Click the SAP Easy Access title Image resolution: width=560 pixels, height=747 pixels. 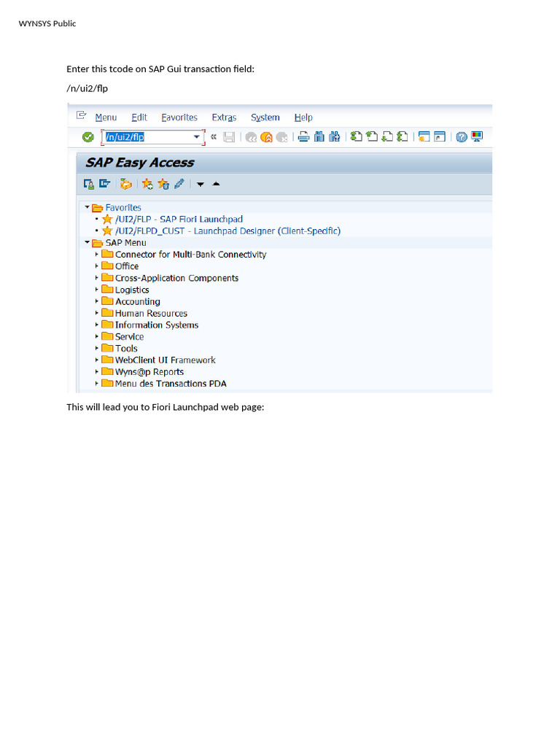139,163
